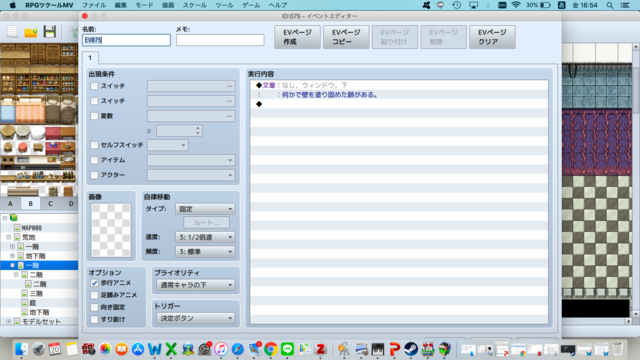Open iTunes music icon in dock

[x=221, y=349]
